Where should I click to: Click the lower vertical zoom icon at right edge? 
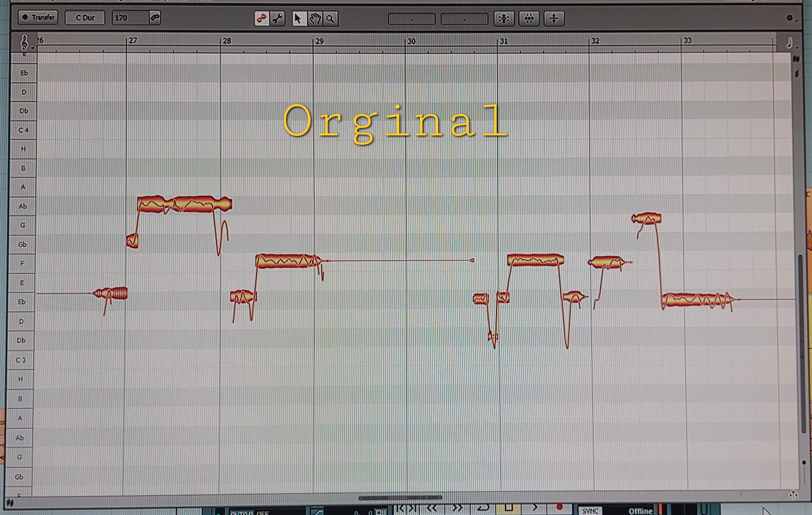coord(797,74)
